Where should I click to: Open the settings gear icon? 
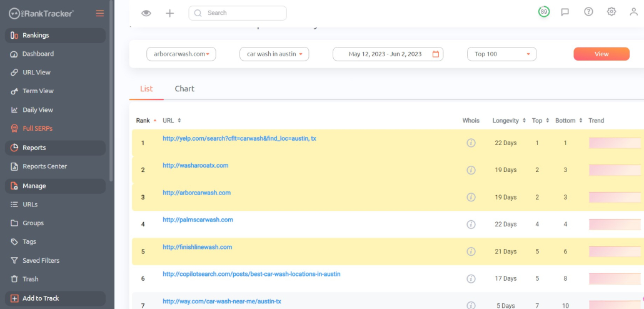(611, 11)
